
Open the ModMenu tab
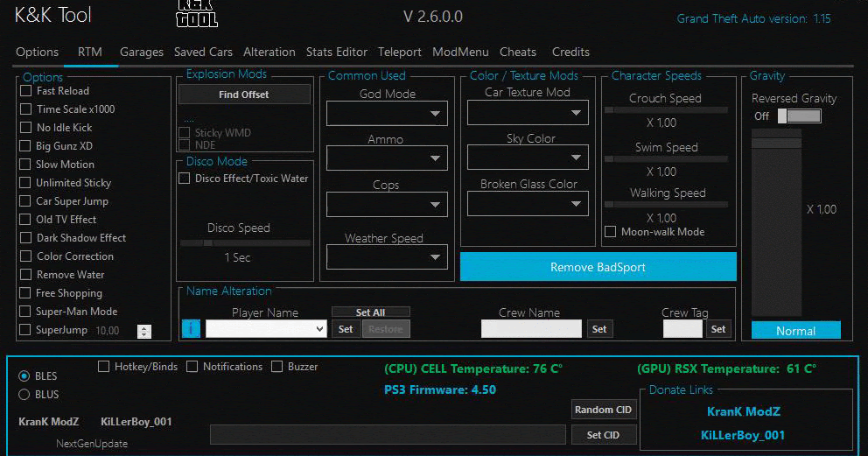[x=460, y=52]
